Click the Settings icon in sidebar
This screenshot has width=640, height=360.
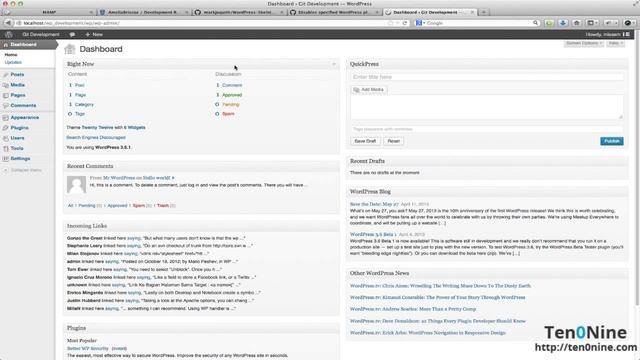point(6,158)
